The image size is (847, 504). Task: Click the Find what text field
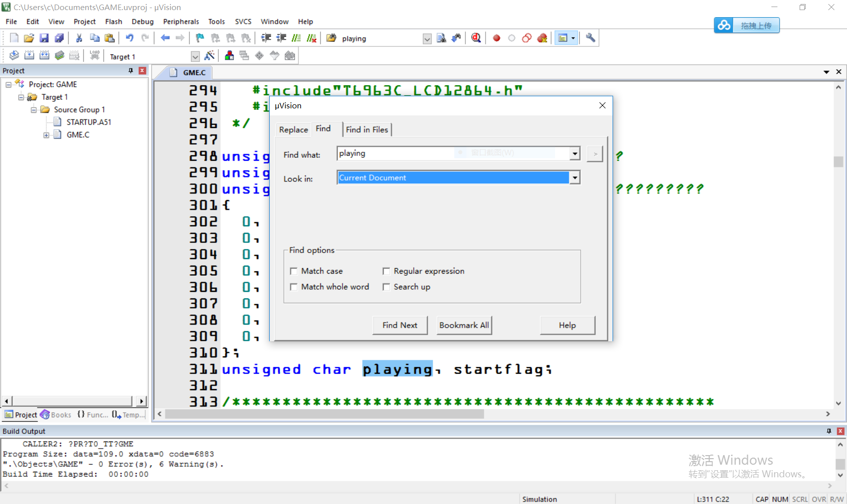(x=453, y=153)
